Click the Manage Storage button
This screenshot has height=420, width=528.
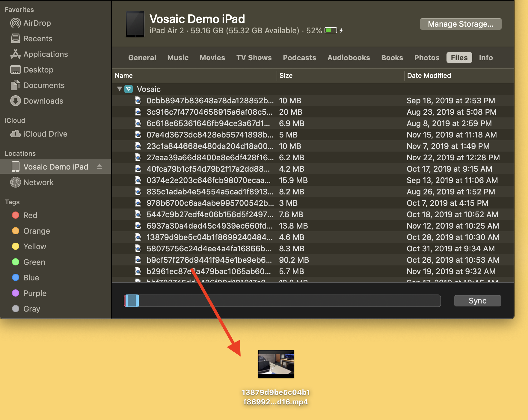(461, 24)
